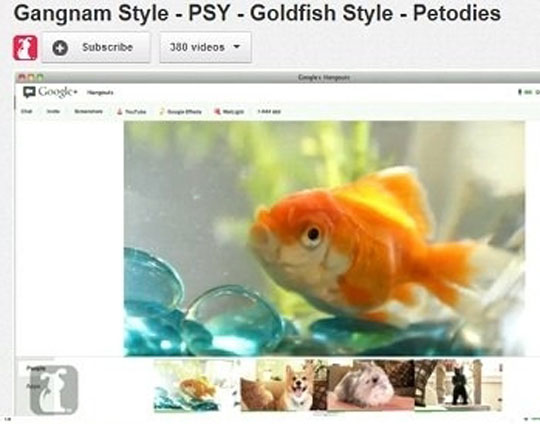Viewport: 540px width, 424px height.
Task: Click the gray Petodies watermark logo
Action: pos(54,390)
